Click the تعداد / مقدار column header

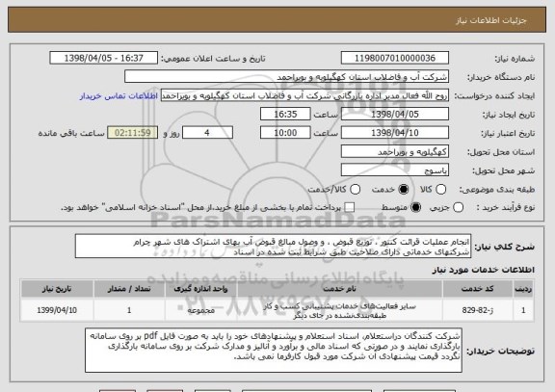coord(129,289)
